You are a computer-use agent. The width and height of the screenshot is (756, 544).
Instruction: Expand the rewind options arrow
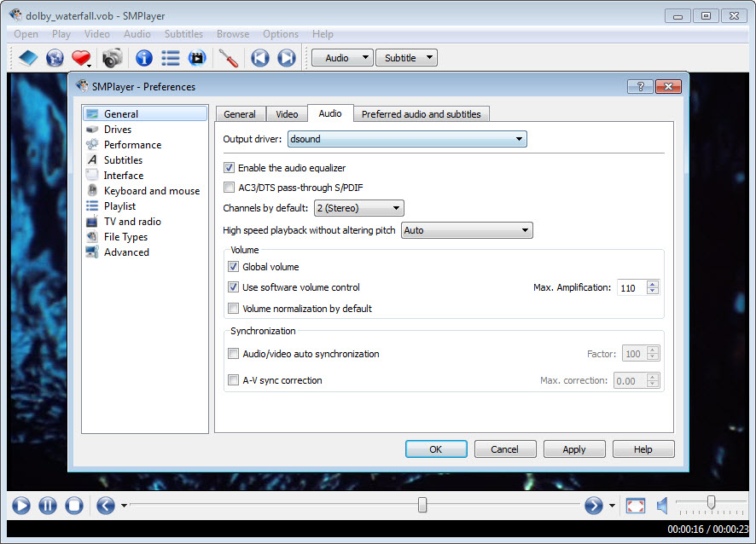(x=124, y=506)
